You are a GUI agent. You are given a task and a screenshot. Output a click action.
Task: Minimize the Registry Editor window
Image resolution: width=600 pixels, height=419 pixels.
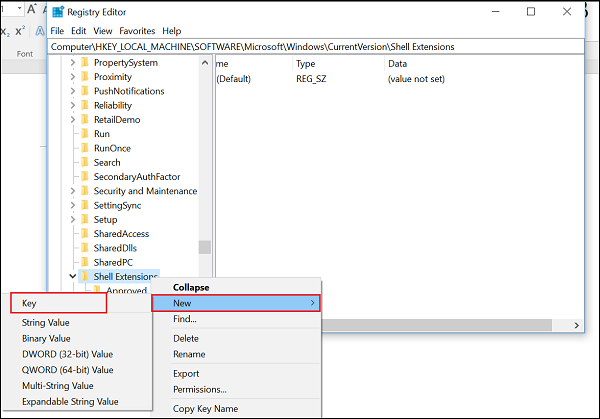[496, 12]
